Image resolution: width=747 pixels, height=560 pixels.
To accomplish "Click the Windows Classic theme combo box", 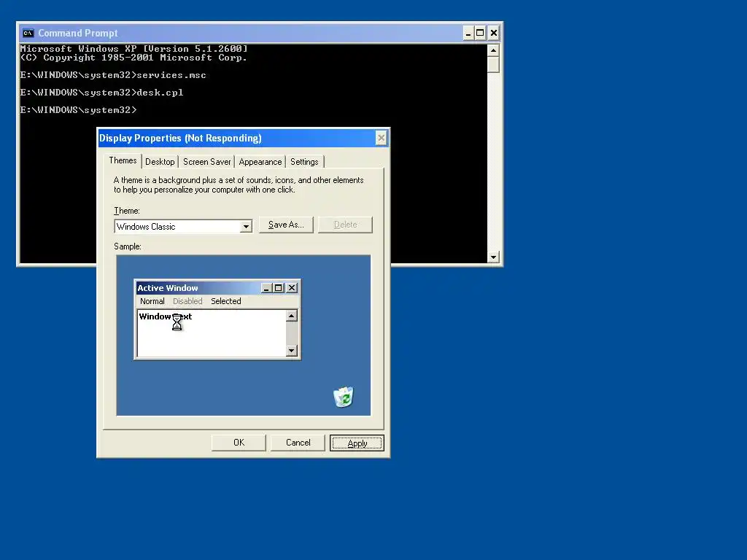I will pyautogui.click(x=183, y=227).
